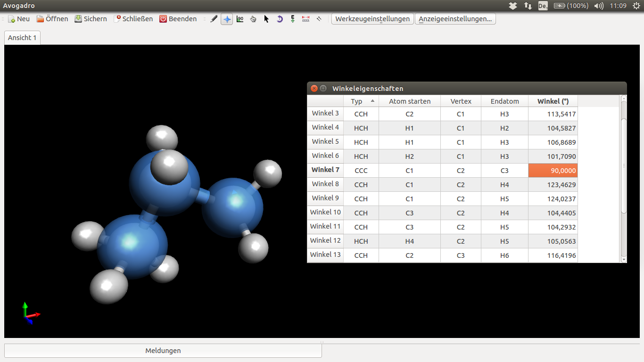Click the angle value 106,8689
The image size is (644, 362).
pos(553,142)
